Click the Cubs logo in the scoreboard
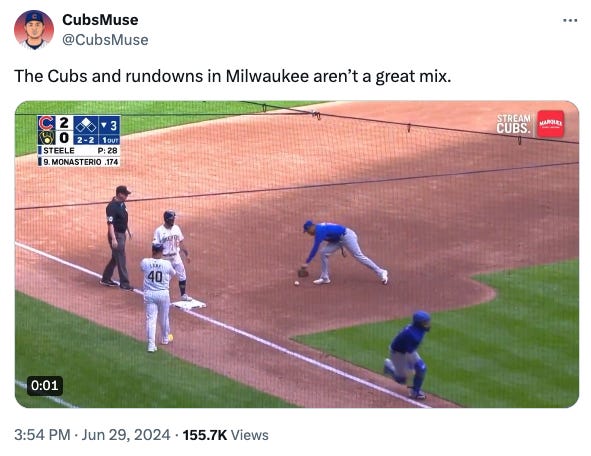This screenshot has width=591, height=456. [x=46, y=123]
